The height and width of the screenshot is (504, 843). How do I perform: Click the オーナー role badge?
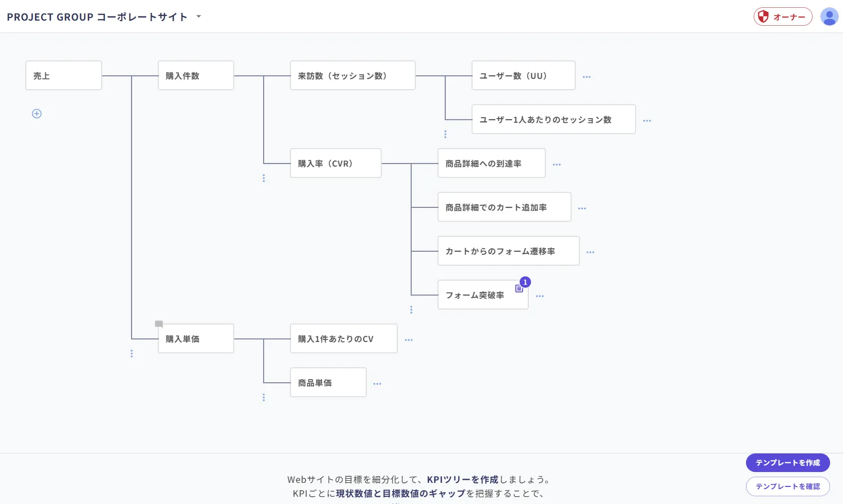[x=783, y=17]
